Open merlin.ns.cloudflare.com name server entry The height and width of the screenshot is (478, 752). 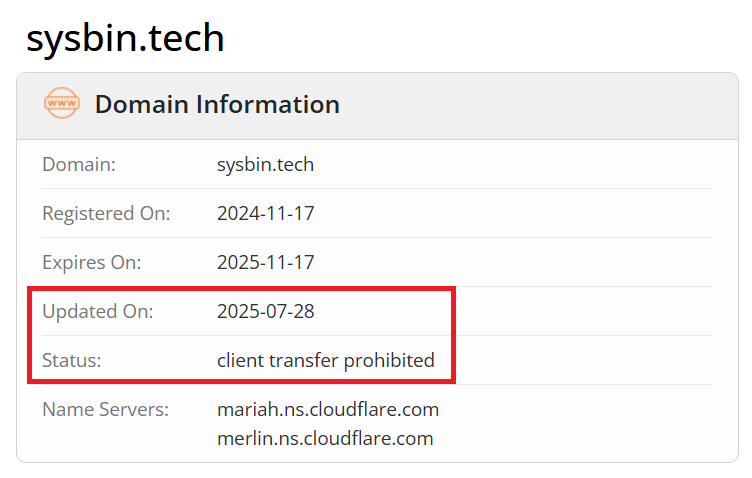point(325,438)
